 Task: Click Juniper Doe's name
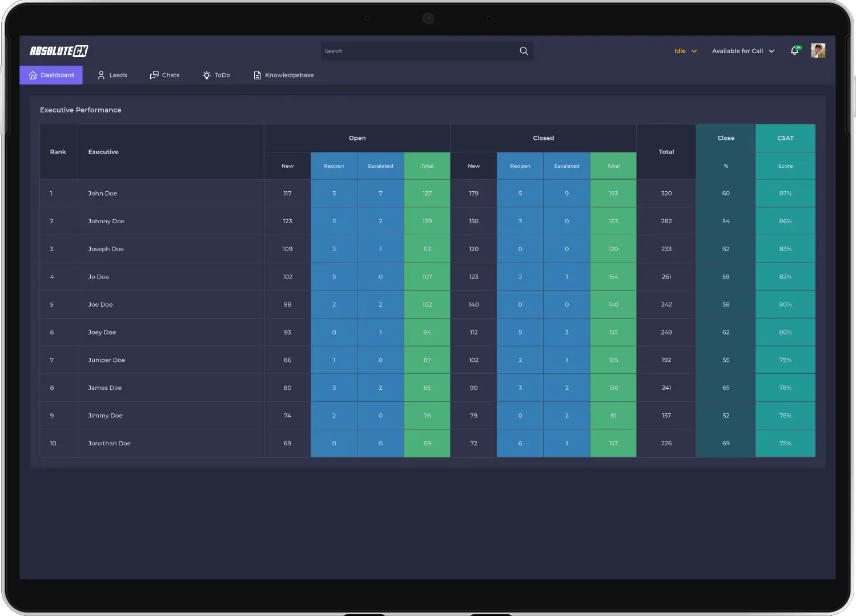tap(106, 360)
